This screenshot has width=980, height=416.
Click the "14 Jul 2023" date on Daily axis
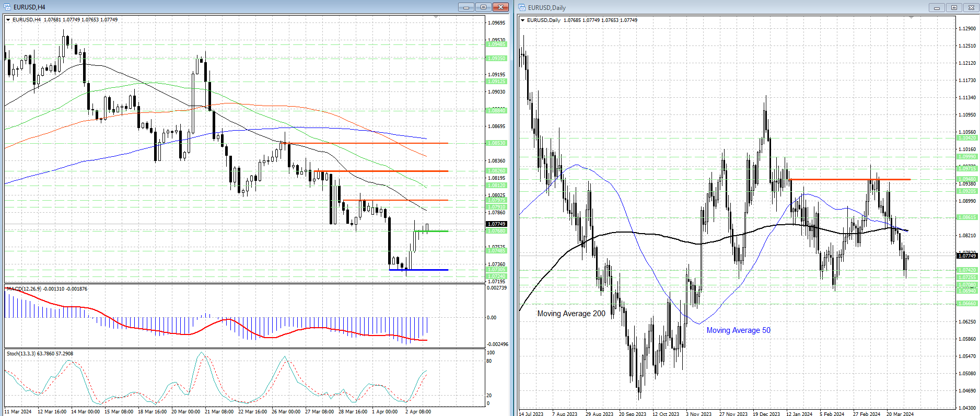(x=531, y=414)
